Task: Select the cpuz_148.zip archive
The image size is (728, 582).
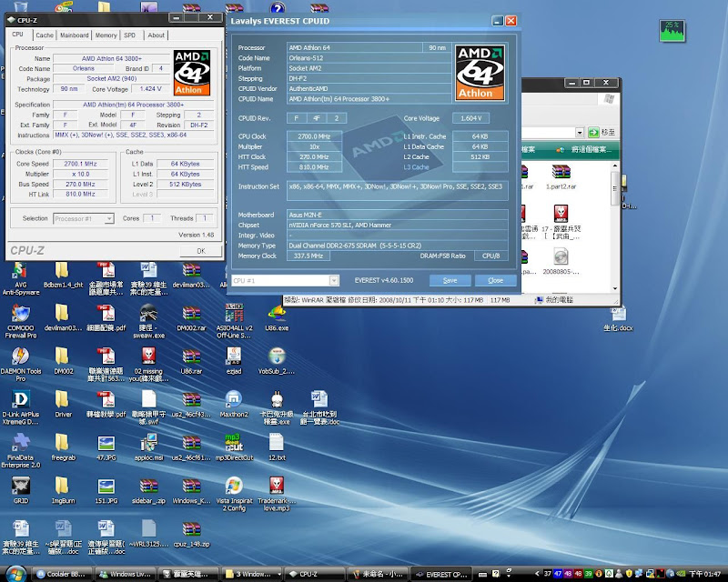Action: pos(191,534)
